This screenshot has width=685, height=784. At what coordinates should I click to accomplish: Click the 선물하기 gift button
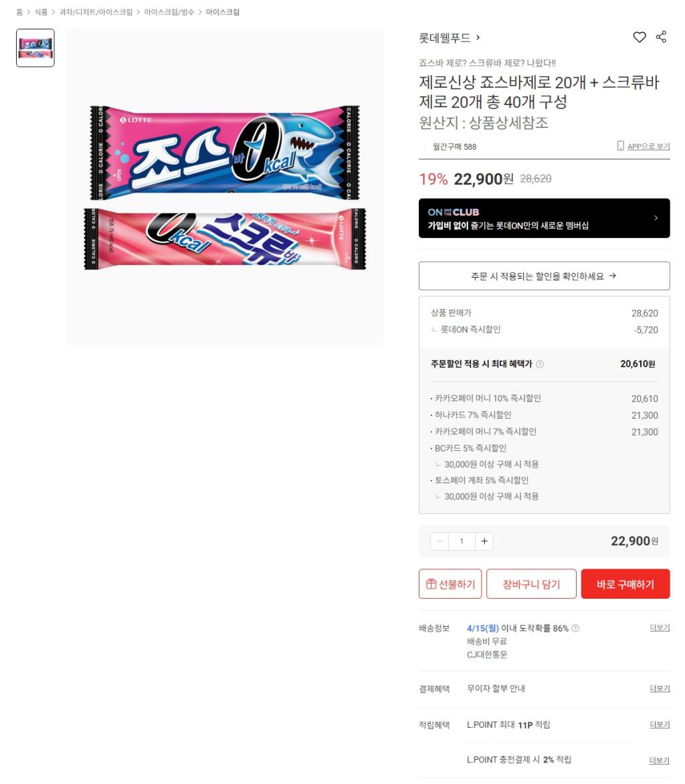pyautogui.click(x=450, y=583)
